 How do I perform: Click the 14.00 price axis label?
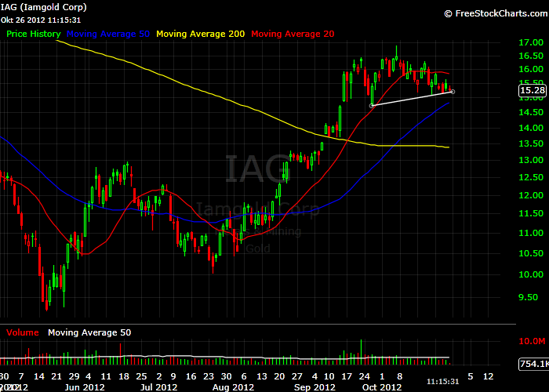(x=531, y=128)
